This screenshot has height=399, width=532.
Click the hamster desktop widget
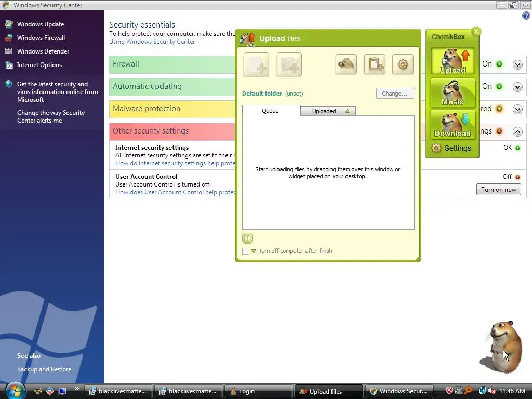pyautogui.click(x=501, y=346)
